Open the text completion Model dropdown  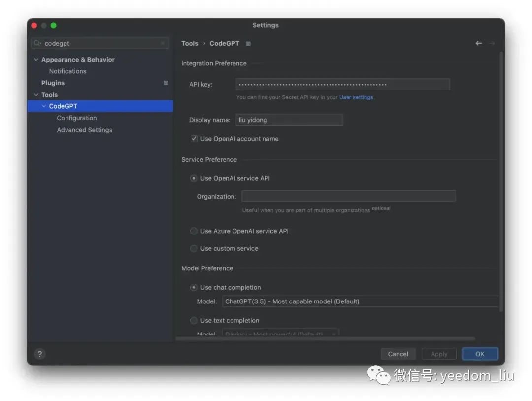pyautogui.click(x=281, y=333)
